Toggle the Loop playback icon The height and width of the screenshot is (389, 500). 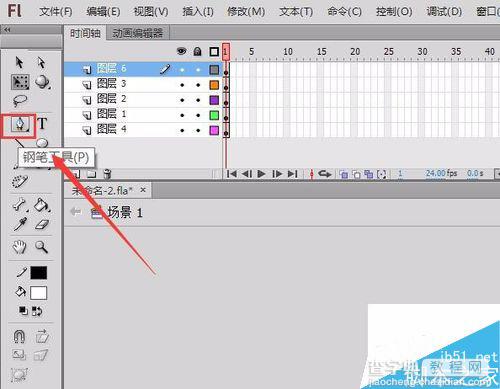[324, 174]
